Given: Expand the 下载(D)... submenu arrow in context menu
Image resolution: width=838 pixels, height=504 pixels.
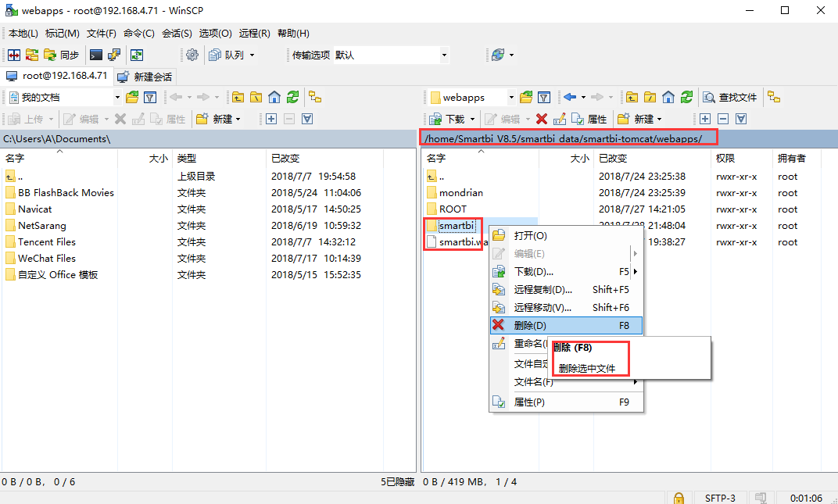Looking at the screenshot, I should [636, 271].
